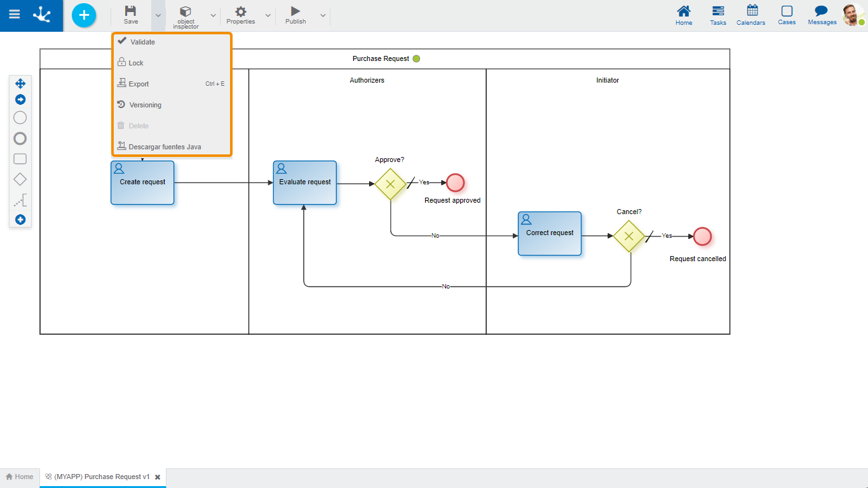Click the Initiator lane label
The height and width of the screenshot is (488, 868).
[x=607, y=80]
